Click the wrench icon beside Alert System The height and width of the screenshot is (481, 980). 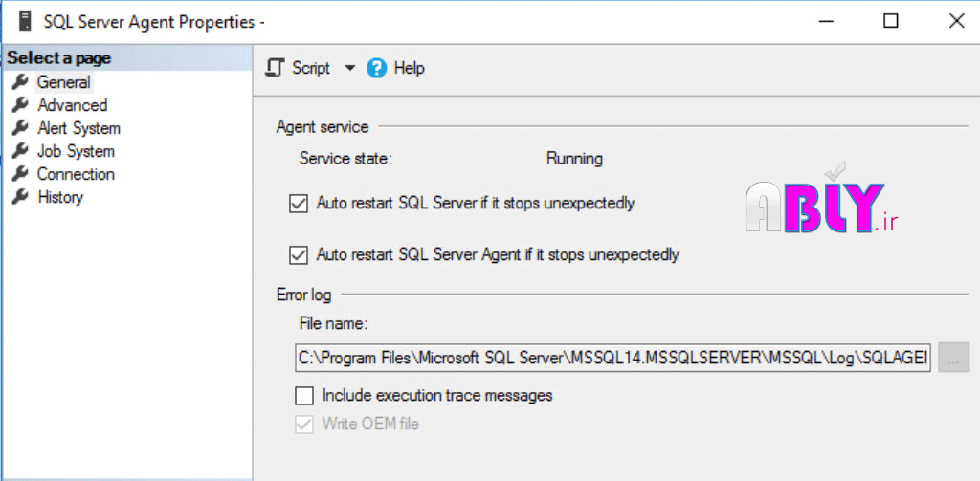coord(21,128)
